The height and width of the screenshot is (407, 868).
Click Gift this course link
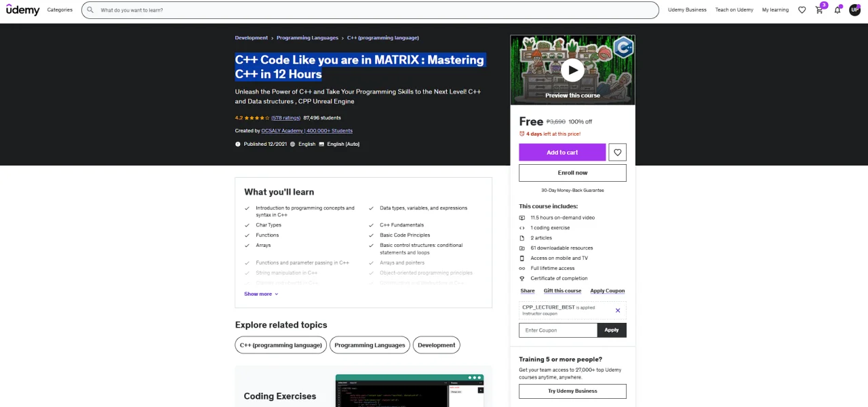tap(562, 291)
